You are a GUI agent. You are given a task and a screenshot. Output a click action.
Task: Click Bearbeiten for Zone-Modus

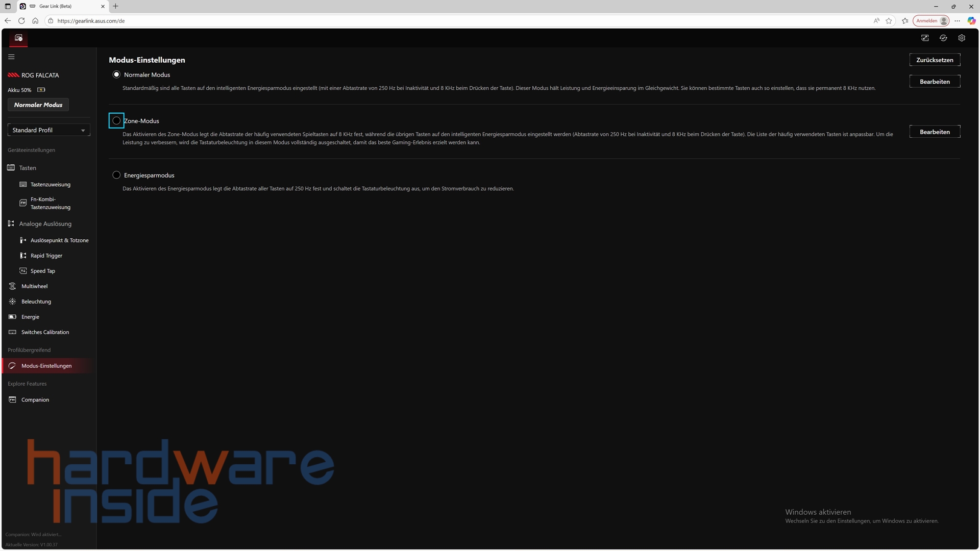tap(934, 132)
